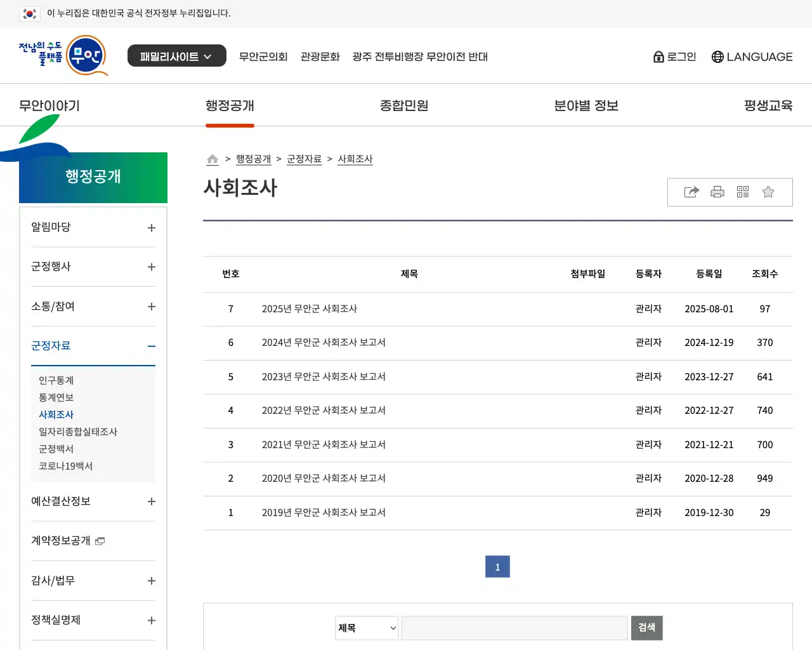Open 로그인 with the lock icon
This screenshot has height=650, width=812.
coord(675,56)
